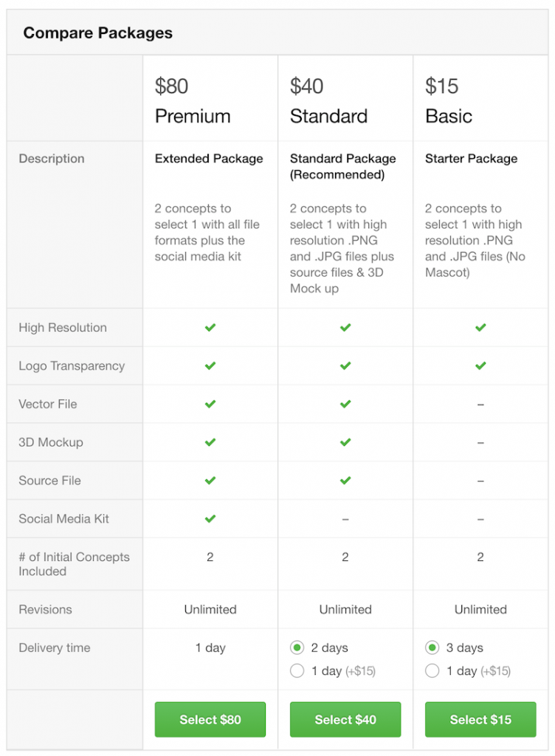Viewport: 555px width, 756px height.
Task: Click the Compare Packages heading
Action: click(x=98, y=33)
